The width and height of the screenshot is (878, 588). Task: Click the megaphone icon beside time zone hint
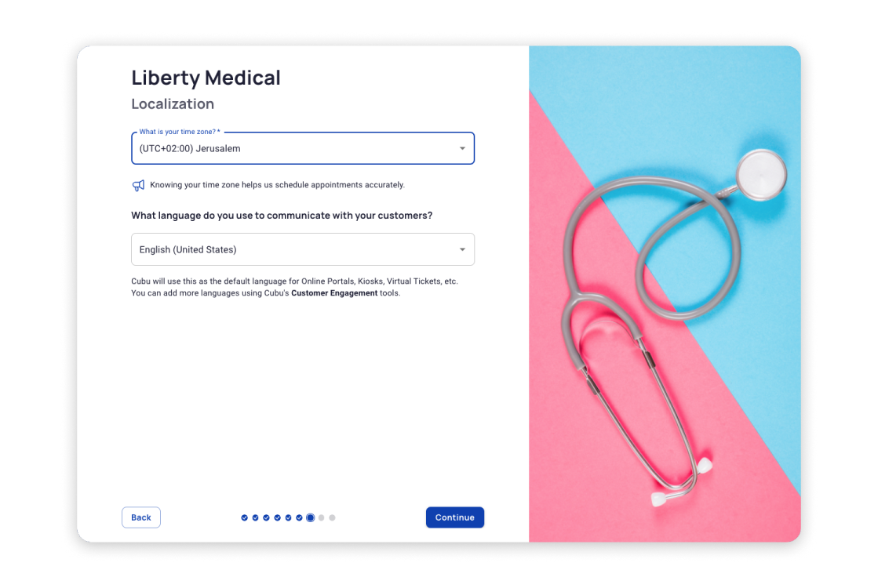(138, 185)
